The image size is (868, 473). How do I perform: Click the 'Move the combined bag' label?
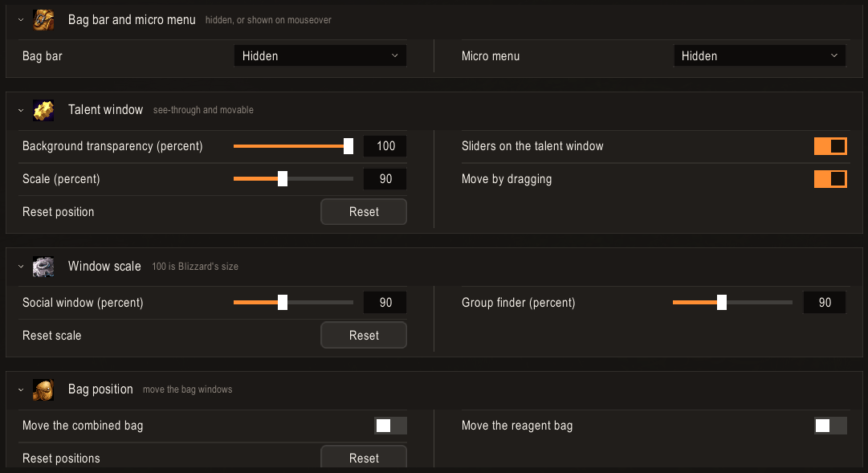83,426
